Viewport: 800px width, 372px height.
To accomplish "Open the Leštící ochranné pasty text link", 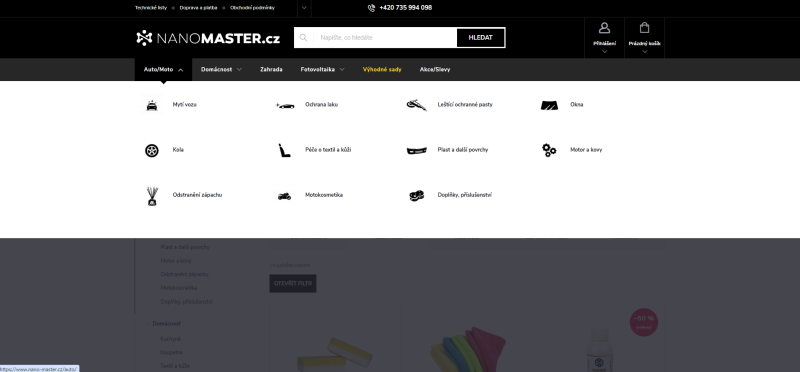I will coord(465,105).
